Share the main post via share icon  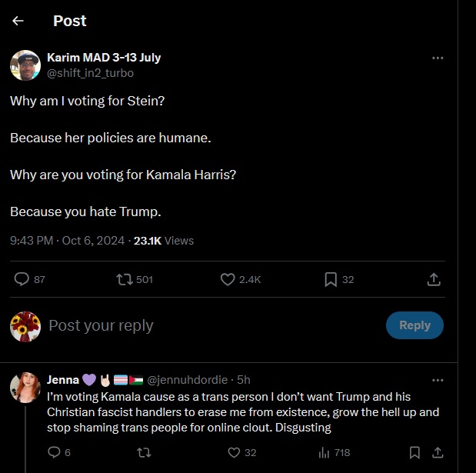click(434, 279)
